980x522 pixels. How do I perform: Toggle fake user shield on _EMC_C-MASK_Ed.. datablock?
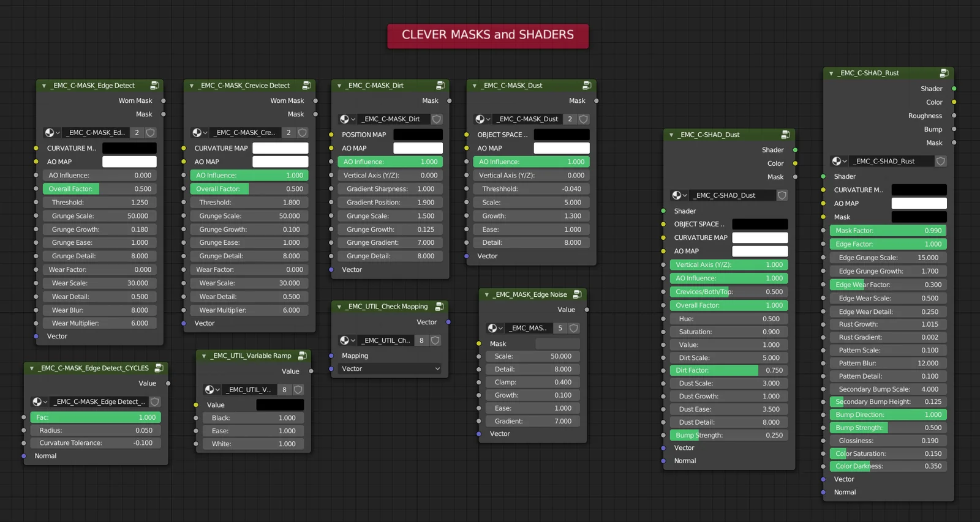coord(150,133)
